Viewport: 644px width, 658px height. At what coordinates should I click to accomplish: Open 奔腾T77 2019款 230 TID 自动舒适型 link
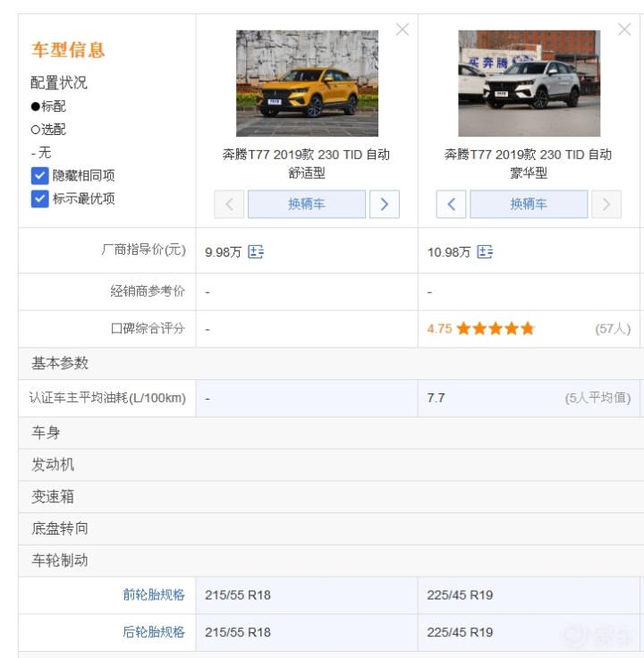pyautogui.click(x=307, y=164)
